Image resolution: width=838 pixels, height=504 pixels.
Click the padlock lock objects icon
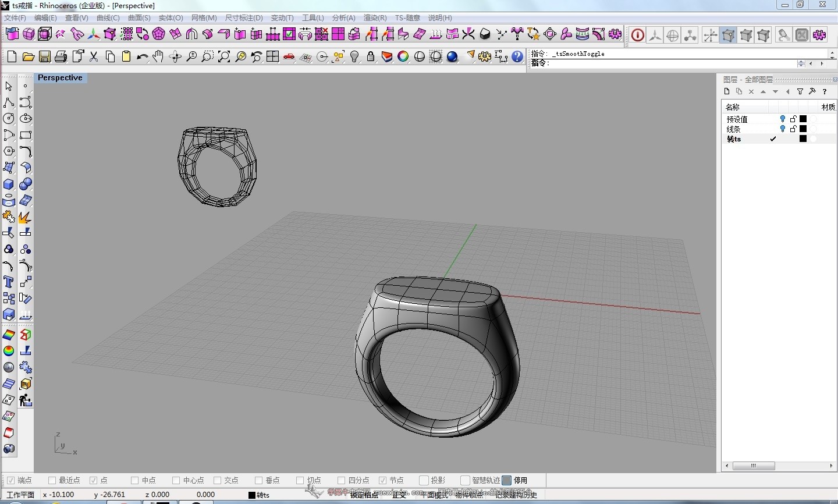pos(371,56)
